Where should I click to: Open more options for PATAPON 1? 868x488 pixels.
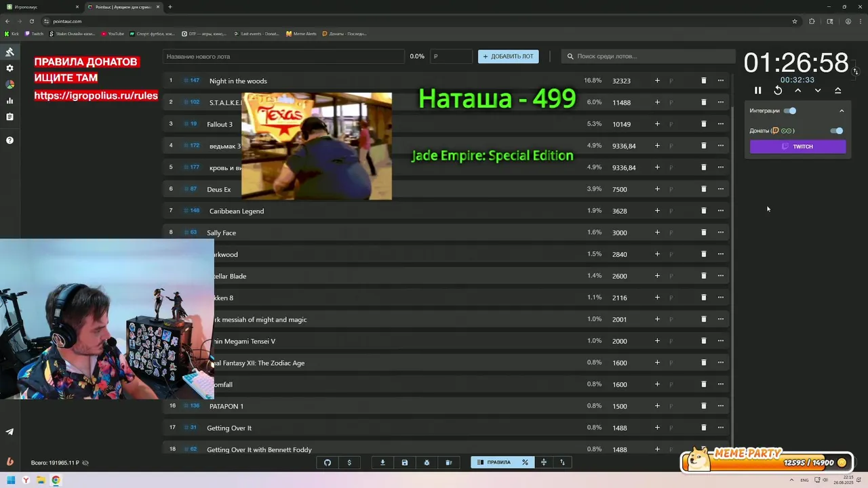721,406
